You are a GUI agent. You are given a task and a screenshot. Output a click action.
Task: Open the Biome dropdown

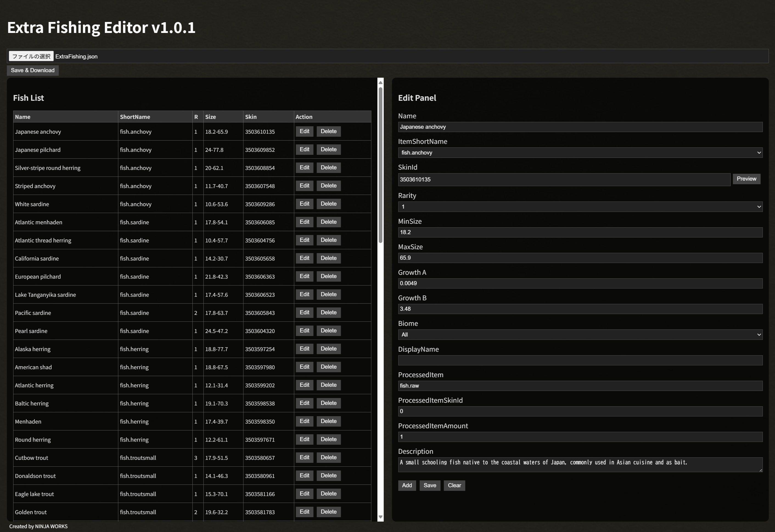point(580,335)
